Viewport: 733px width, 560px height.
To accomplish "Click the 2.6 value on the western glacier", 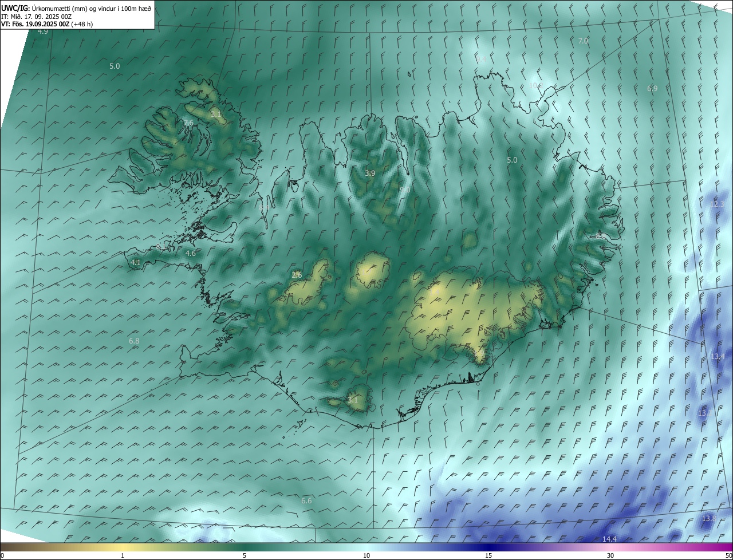I will [x=297, y=275].
